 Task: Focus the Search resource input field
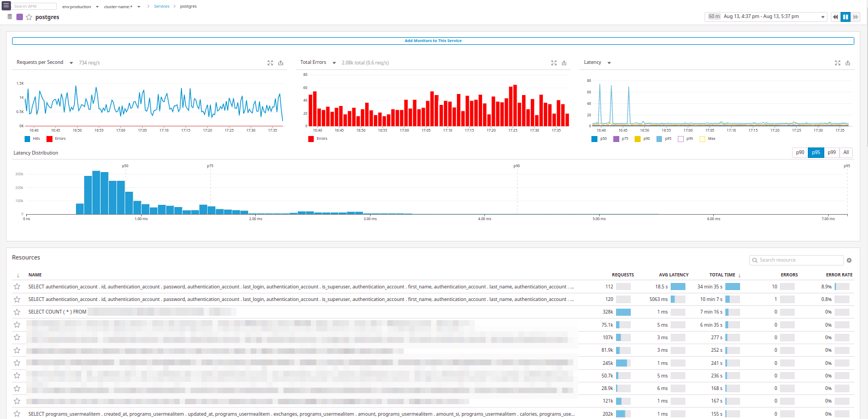pyautogui.click(x=796, y=260)
